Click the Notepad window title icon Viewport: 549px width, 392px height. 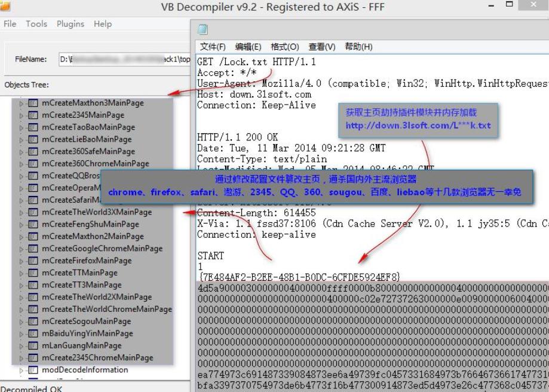(x=203, y=29)
